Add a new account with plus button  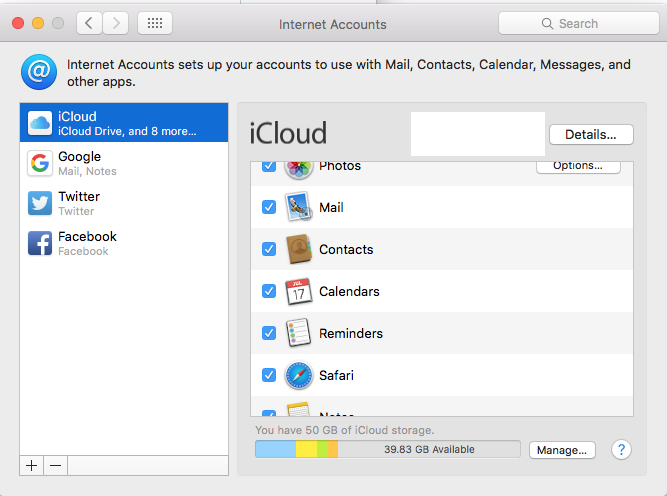click(x=31, y=466)
